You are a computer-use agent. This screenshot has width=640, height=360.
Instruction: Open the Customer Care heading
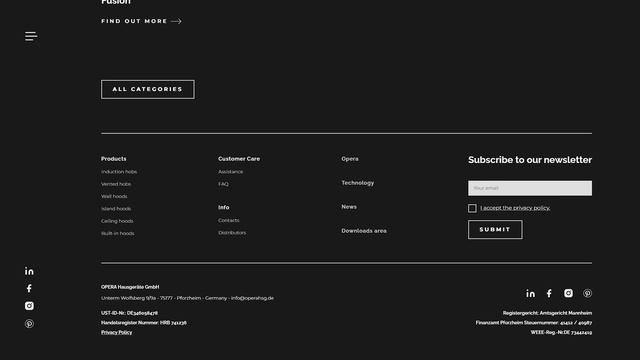tap(239, 159)
